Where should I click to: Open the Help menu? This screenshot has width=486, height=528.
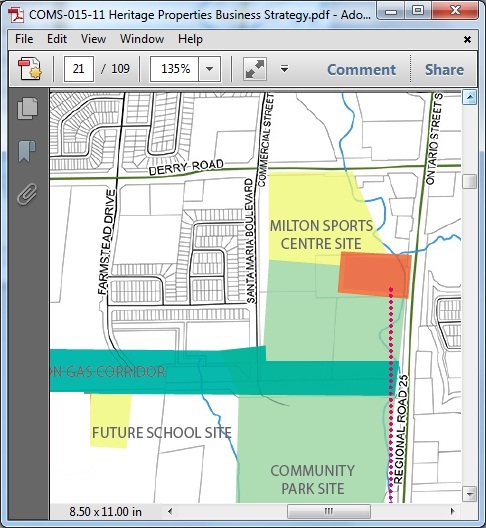tap(190, 39)
